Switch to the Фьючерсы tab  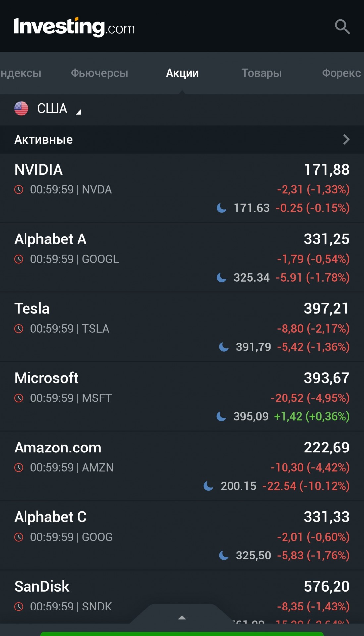coord(99,73)
